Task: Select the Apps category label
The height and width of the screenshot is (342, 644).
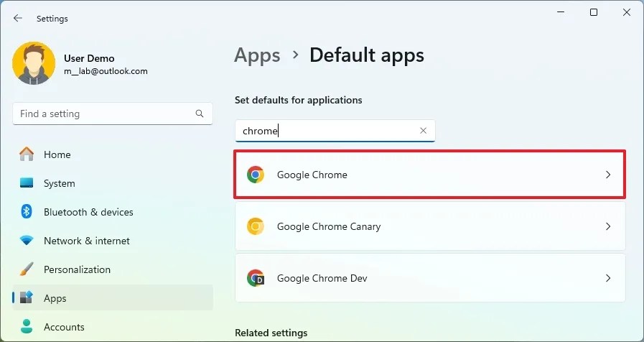Action: tap(55, 298)
